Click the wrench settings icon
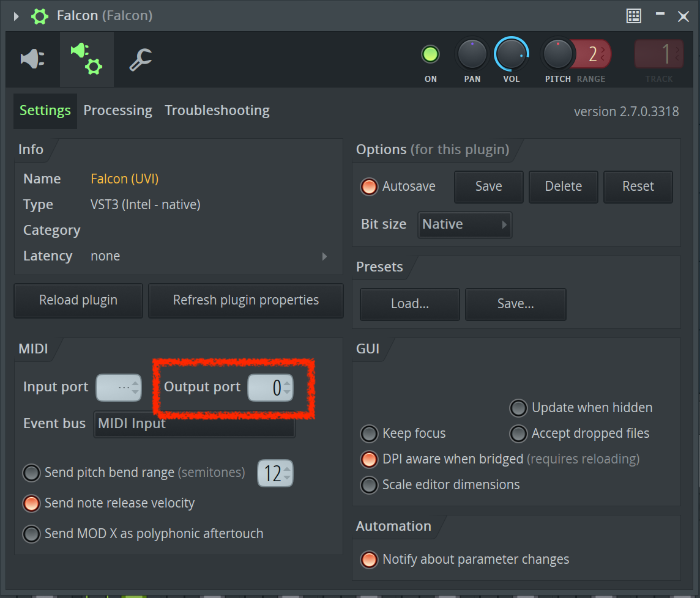 (140, 59)
